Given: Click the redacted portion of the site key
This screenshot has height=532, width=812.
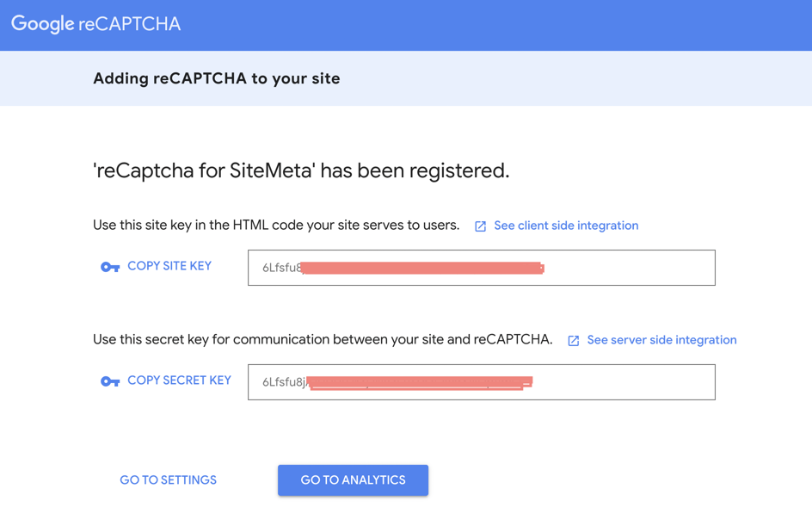Looking at the screenshot, I should pos(422,268).
